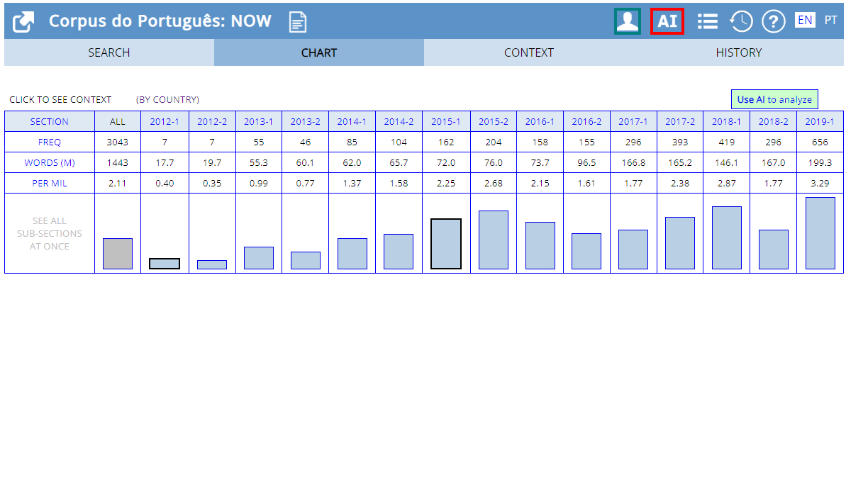This screenshot has height=504, width=846.
Task: Open the user profile icon
Action: [627, 21]
